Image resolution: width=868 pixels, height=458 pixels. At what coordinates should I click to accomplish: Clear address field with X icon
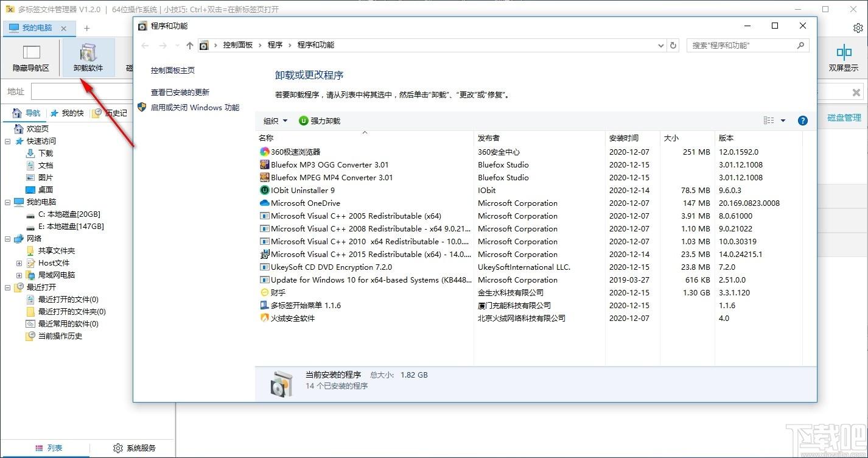pyautogui.click(x=856, y=93)
